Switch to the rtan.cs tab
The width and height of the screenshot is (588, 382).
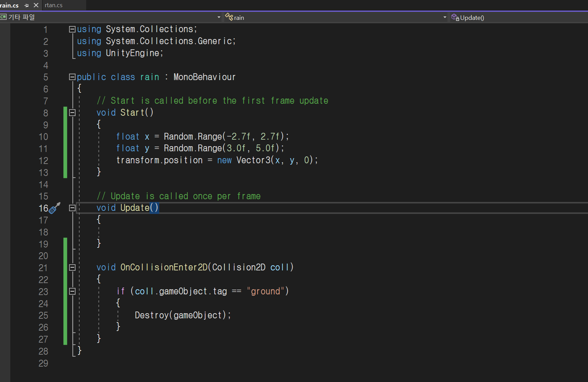[54, 5]
